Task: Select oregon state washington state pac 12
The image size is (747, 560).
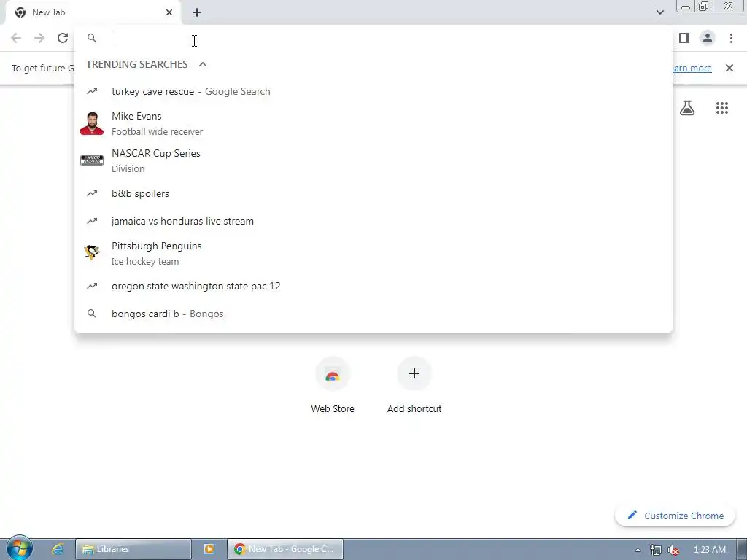Action: coord(373,286)
